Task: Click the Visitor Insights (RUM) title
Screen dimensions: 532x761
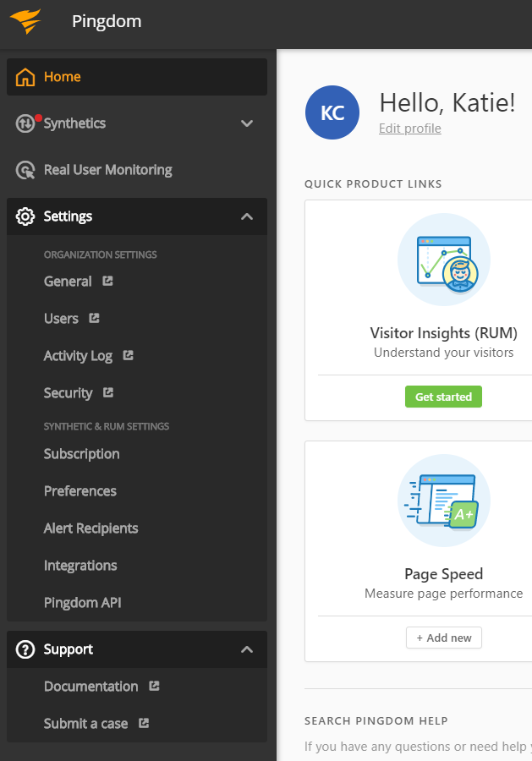Action: [444, 333]
